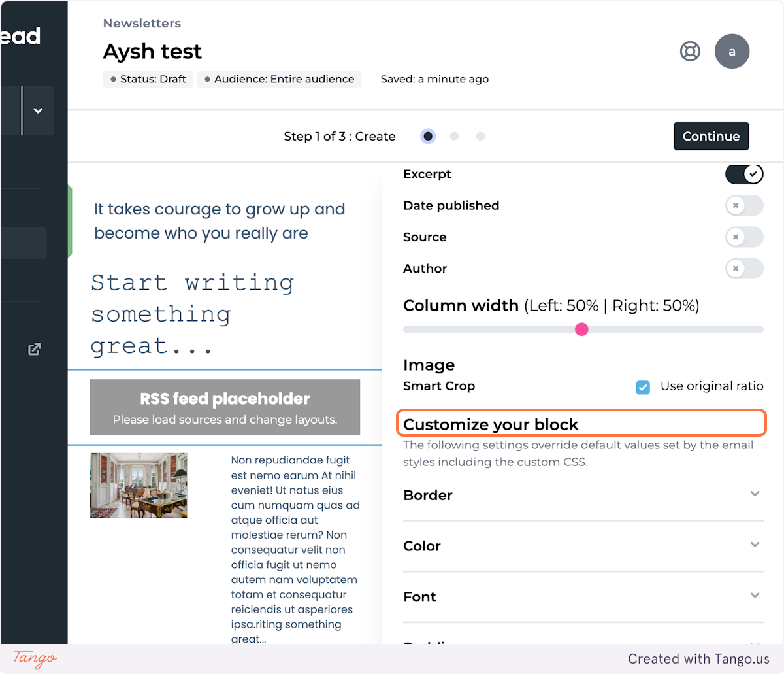
Task: Go to the third step dot
Action: pos(480,136)
